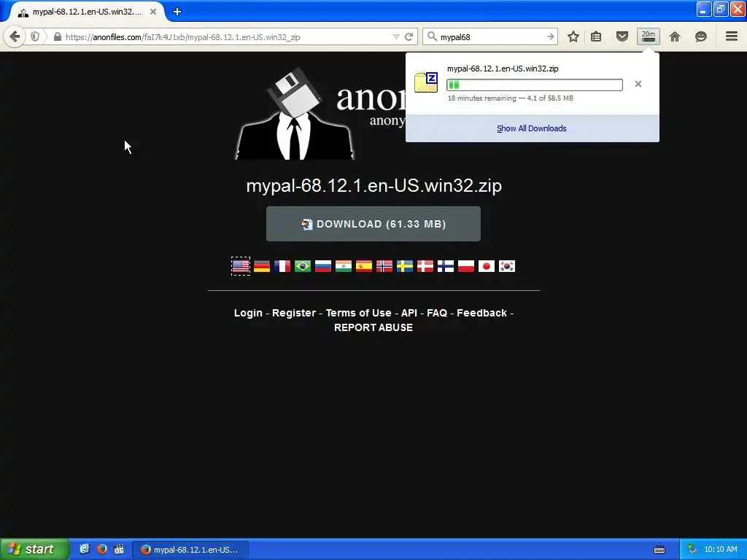The image size is (747, 560).
Task: View site security padlock info
Action: [57, 36]
